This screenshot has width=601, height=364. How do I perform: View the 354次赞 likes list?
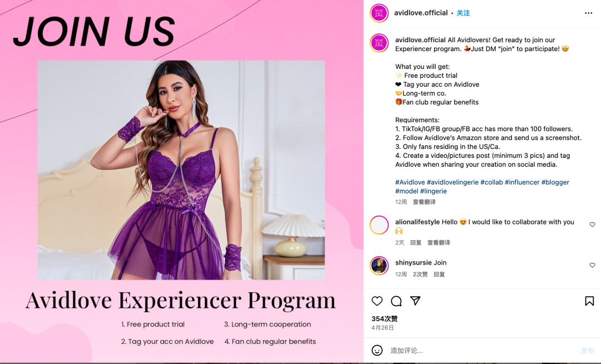click(385, 319)
